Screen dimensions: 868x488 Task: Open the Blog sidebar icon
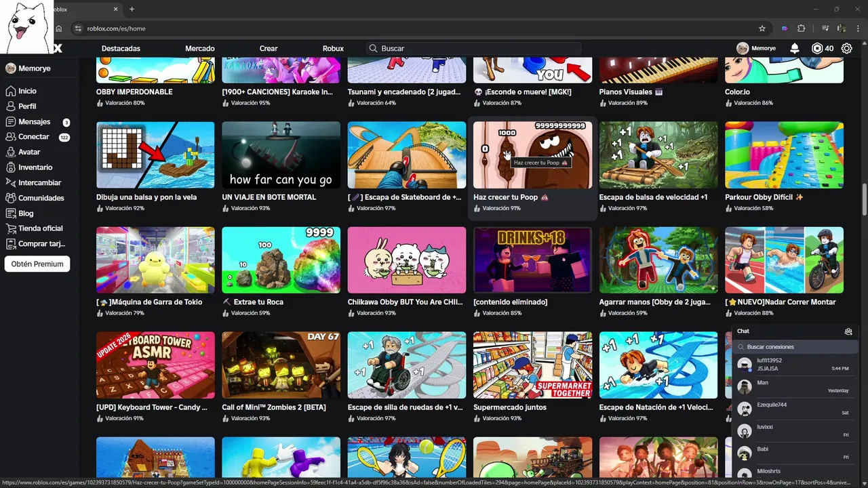(10, 213)
